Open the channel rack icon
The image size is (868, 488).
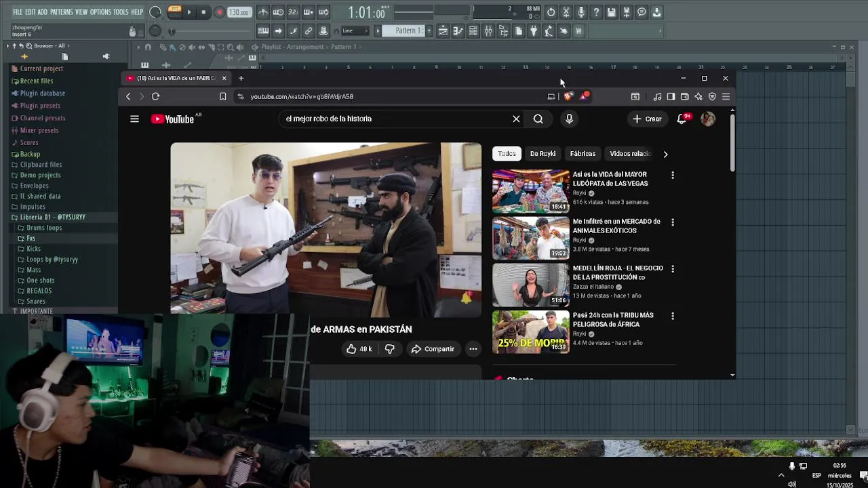coord(473,30)
